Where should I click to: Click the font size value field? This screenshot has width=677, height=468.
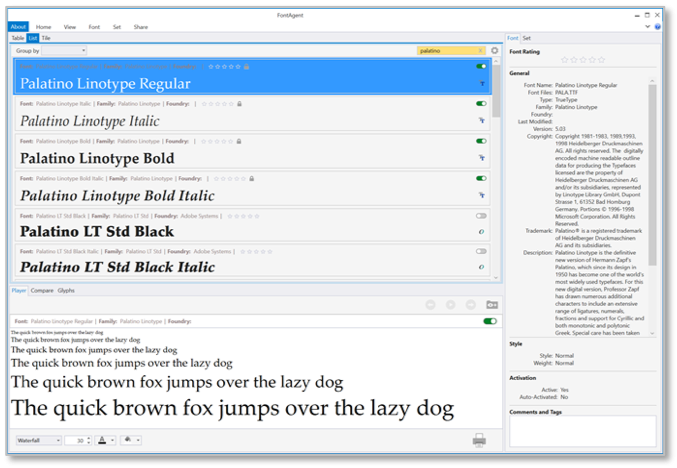(x=75, y=440)
